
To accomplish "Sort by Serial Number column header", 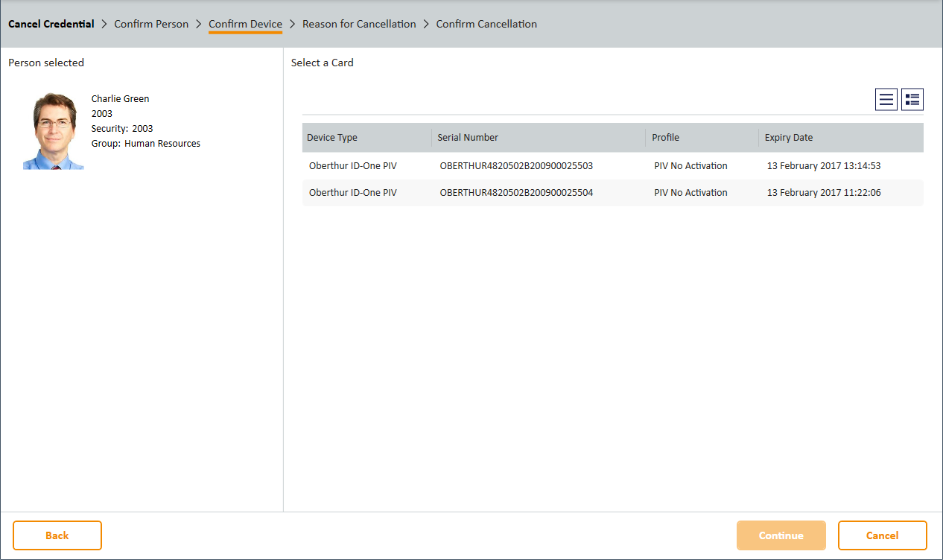I will [x=468, y=138].
